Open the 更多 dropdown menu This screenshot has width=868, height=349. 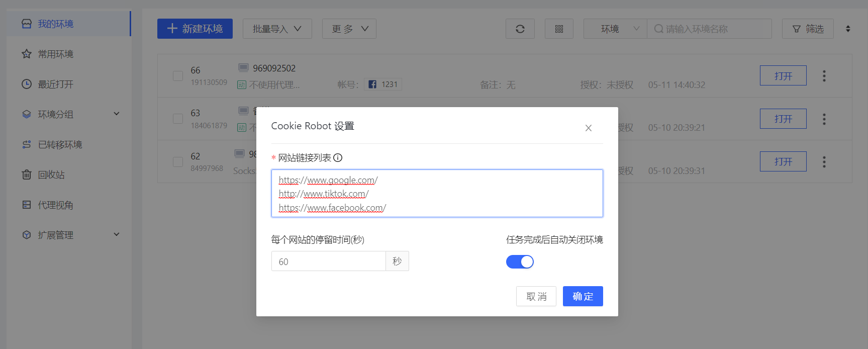tap(349, 29)
